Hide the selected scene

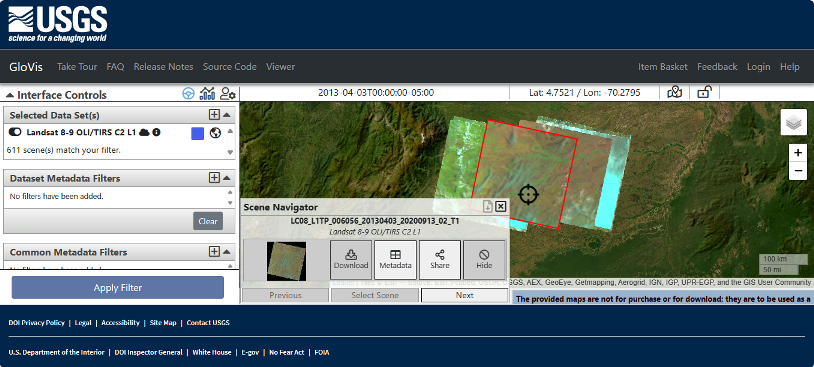click(484, 259)
